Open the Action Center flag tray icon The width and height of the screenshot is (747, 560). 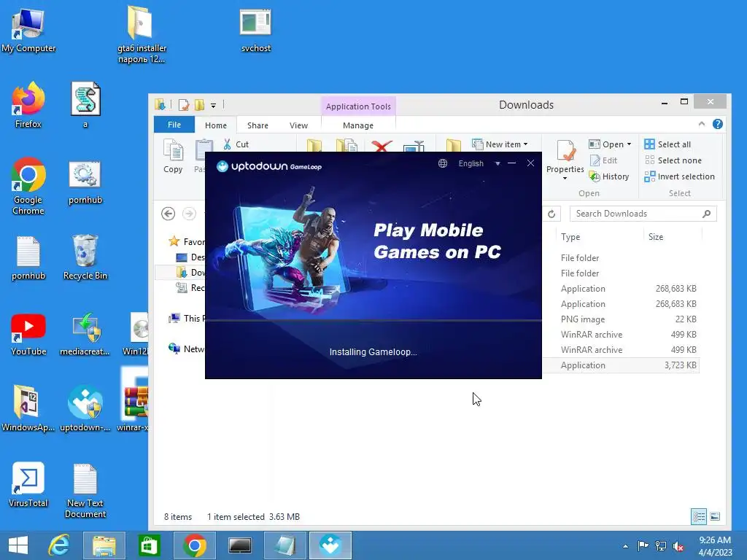pos(643,546)
